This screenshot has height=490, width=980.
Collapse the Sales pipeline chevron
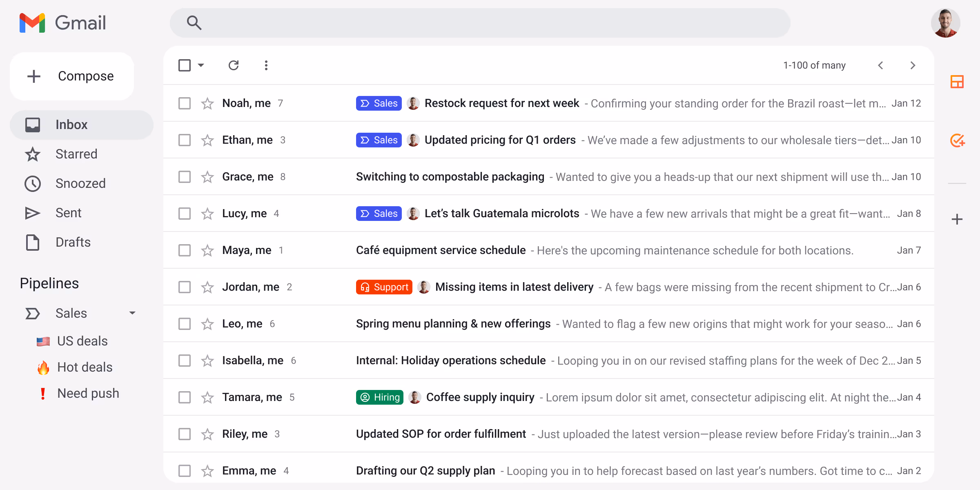click(x=132, y=313)
